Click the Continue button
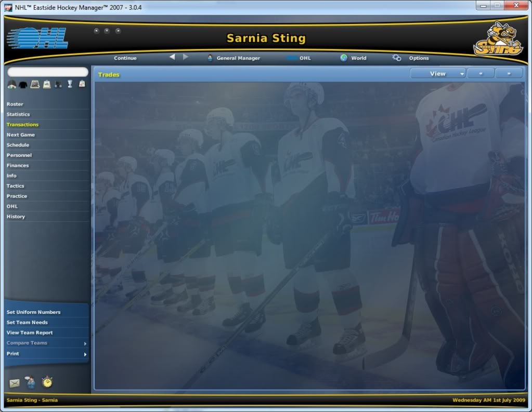The width and height of the screenshot is (532, 412). click(x=125, y=58)
